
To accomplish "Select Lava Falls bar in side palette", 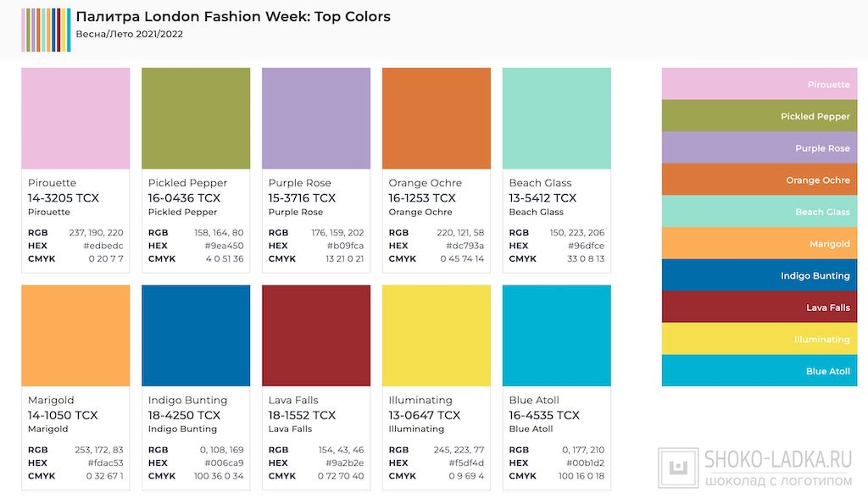I will point(759,307).
